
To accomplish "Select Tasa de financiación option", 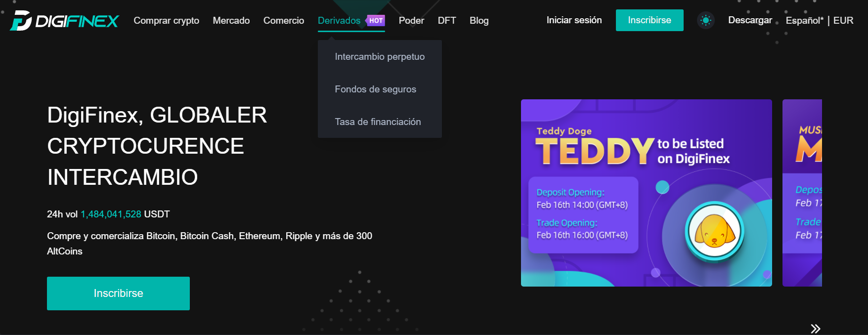I will click(380, 122).
